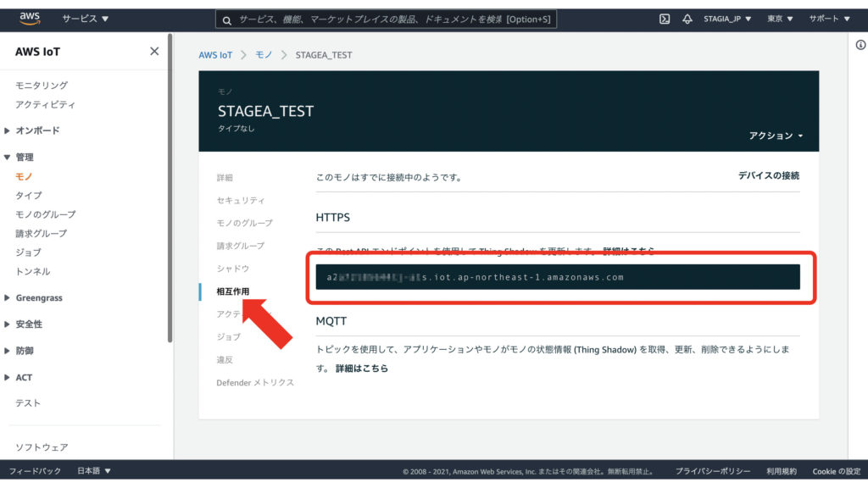Open the CloudShell terminal icon
Screen dimensions: 868x488
coord(665,19)
